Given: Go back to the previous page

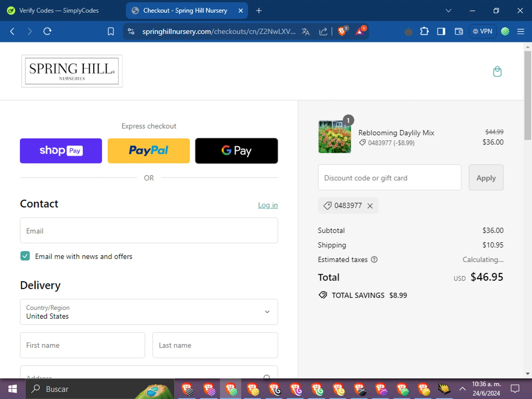Looking at the screenshot, I should point(12,32).
